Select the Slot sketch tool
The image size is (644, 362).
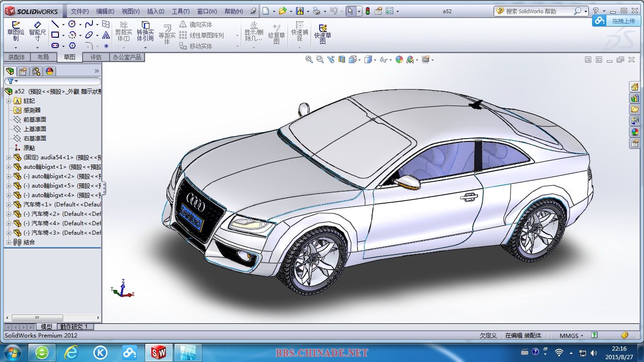point(55,46)
